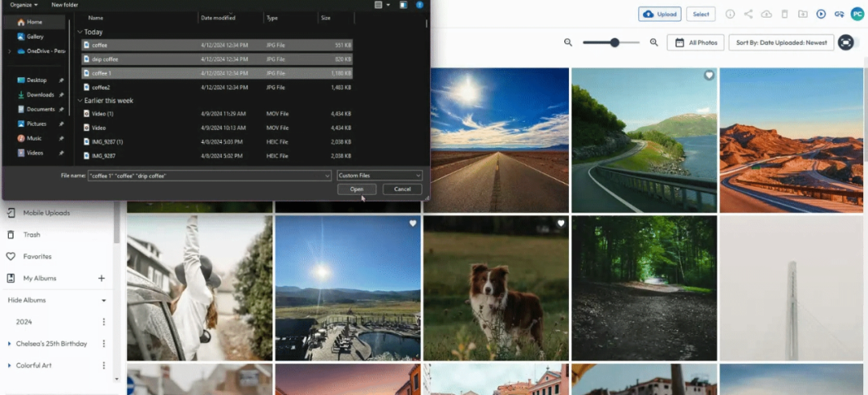868x395 pixels.
Task: Click the Select button
Action: click(x=701, y=14)
